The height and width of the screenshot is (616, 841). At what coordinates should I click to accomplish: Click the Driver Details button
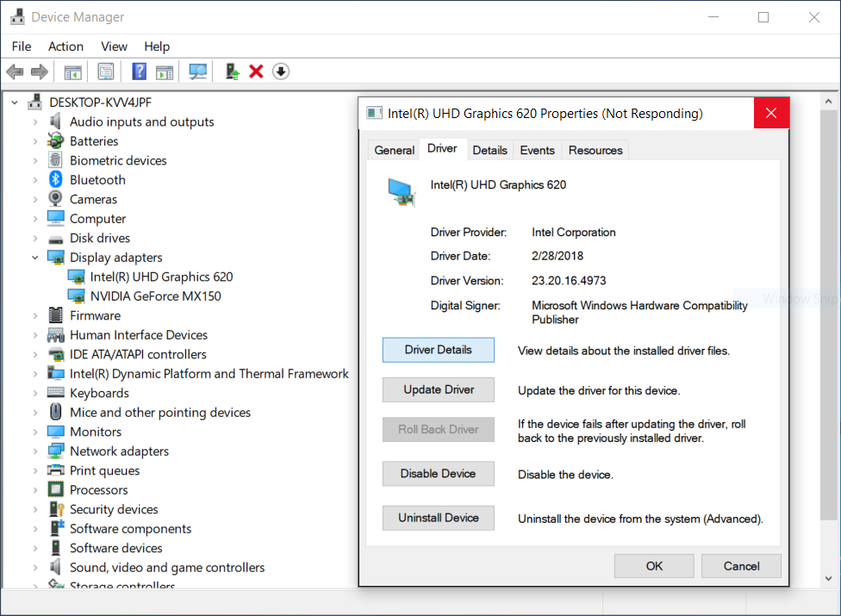click(x=439, y=350)
